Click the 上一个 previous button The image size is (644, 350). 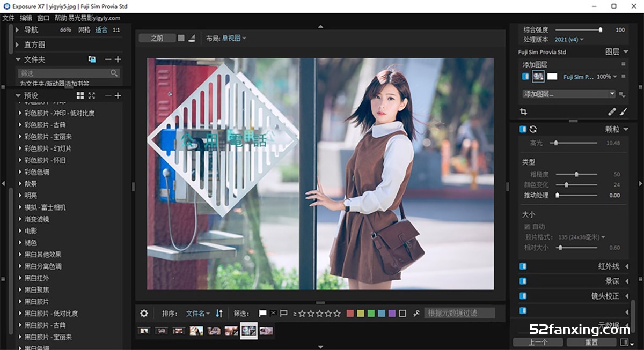538,342
